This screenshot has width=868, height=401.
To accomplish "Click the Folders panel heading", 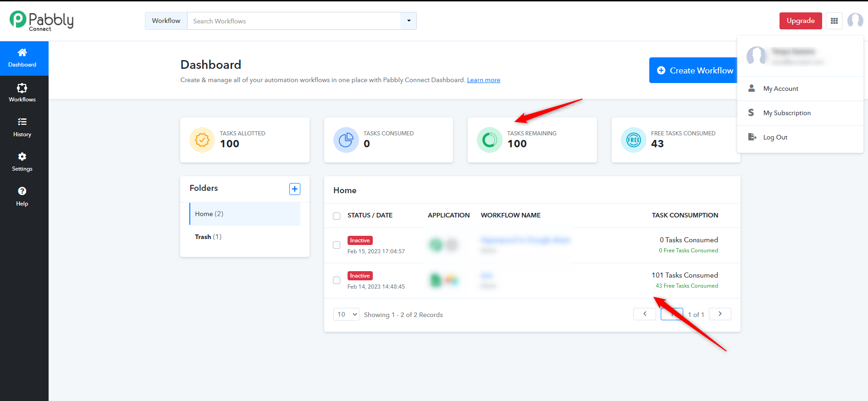I will point(204,188).
